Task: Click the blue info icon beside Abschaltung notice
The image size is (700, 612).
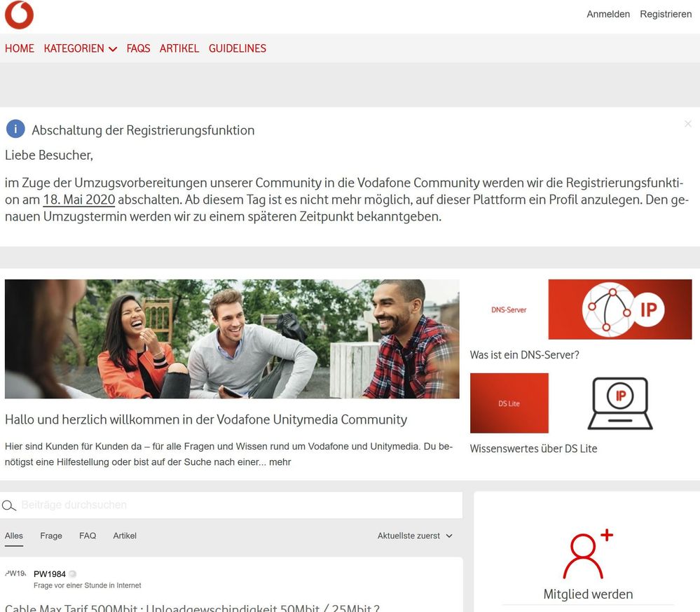Action: coord(15,130)
